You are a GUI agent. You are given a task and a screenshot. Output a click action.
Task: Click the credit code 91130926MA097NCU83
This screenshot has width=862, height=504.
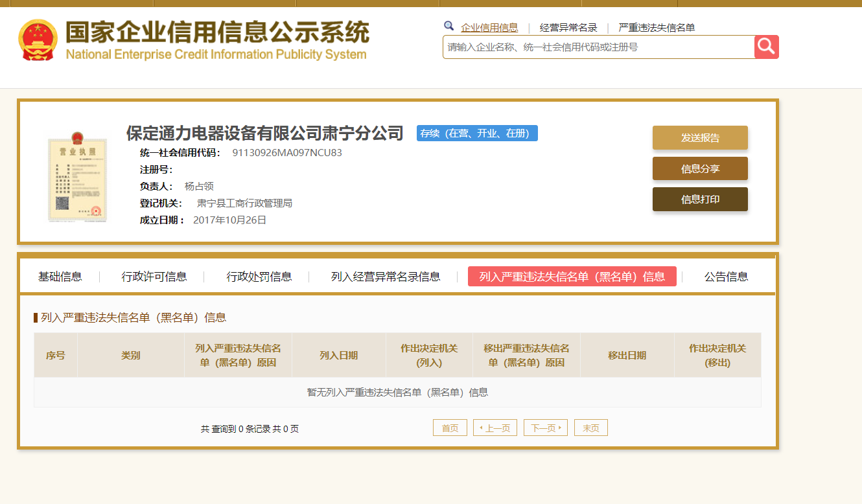[287, 153]
